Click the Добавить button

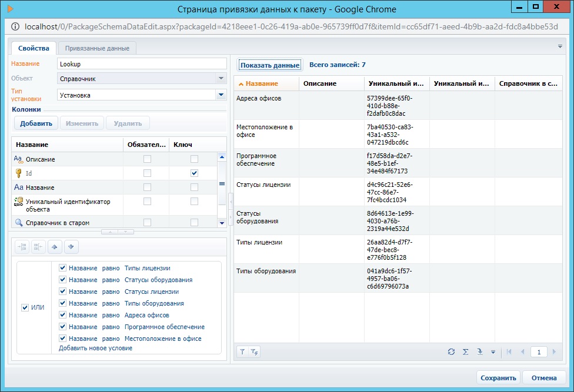[36, 123]
